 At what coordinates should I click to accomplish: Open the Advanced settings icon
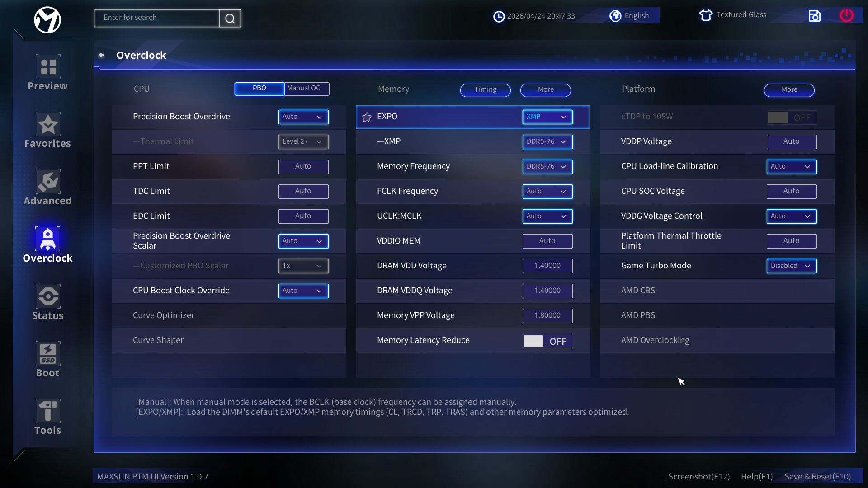click(48, 182)
